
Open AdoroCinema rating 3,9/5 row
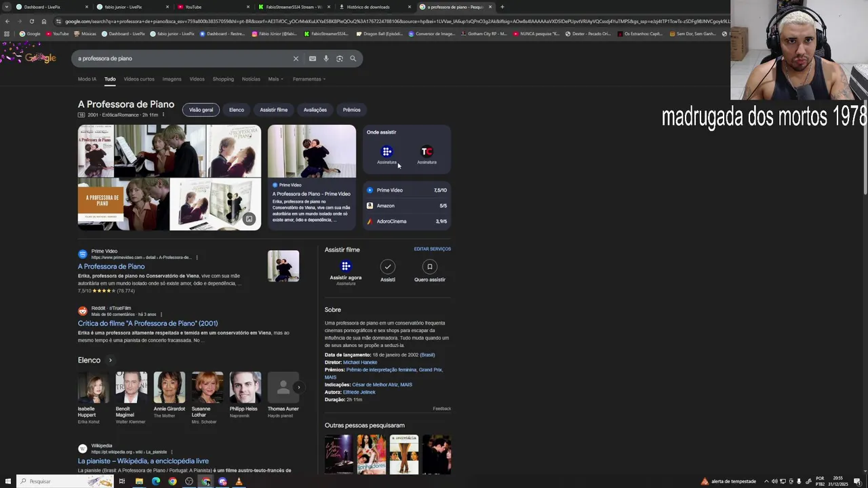[x=407, y=222]
